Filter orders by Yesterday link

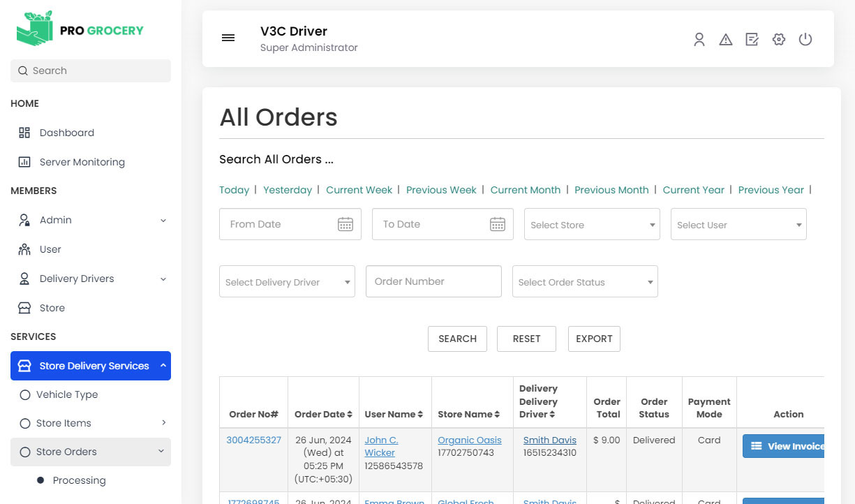click(288, 190)
